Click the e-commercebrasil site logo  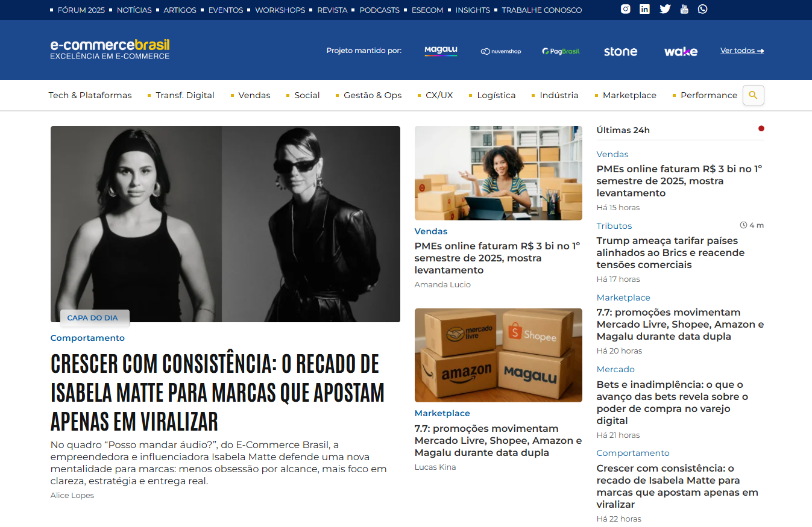point(110,49)
